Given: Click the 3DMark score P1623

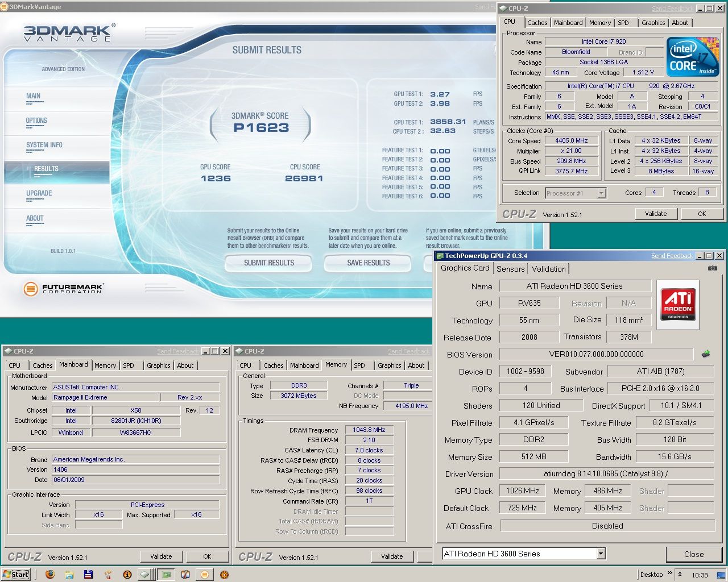Looking at the screenshot, I should [261, 128].
